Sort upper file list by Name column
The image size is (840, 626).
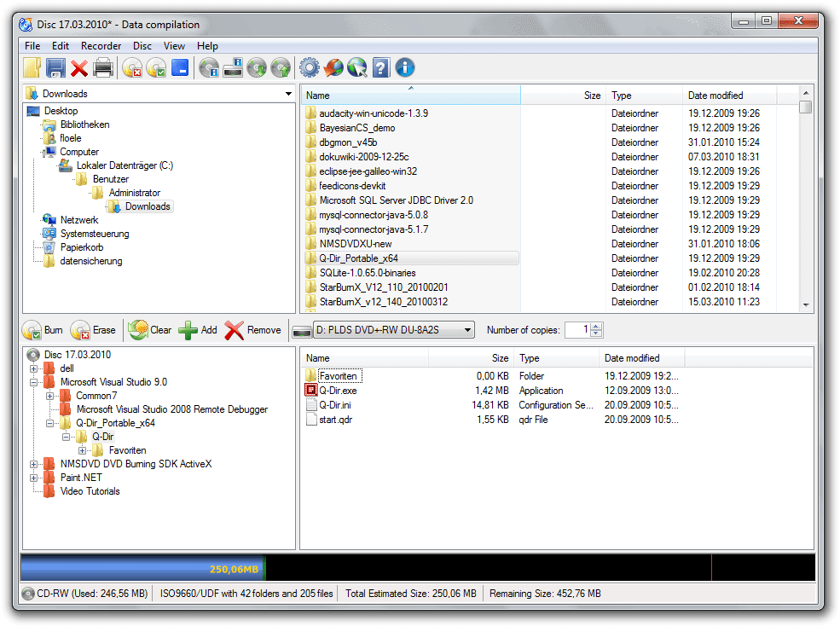(410, 96)
